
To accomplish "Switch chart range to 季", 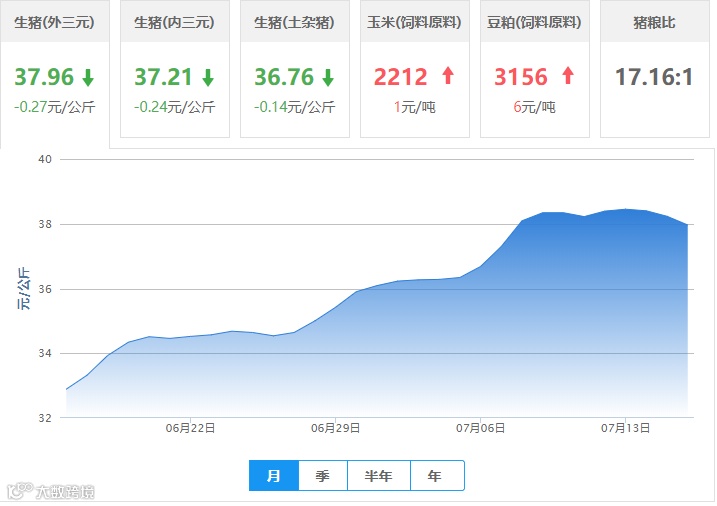I will click(323, 476).
